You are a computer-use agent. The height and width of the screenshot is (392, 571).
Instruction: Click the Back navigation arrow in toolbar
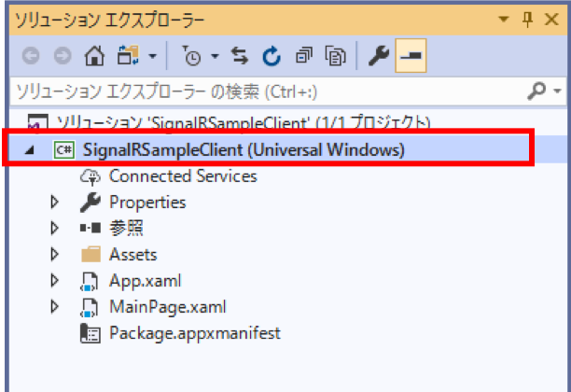31,56
